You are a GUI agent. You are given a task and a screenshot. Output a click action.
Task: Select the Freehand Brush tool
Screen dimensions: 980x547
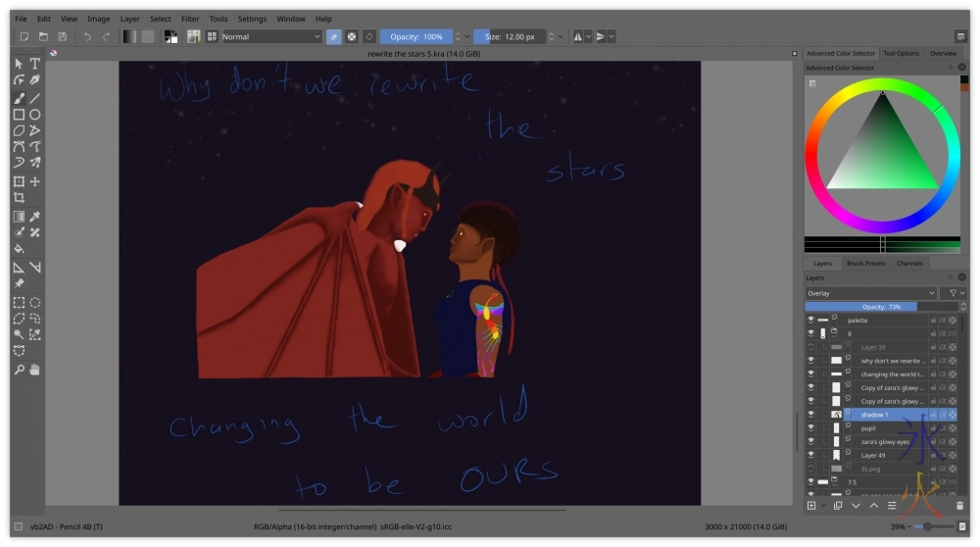point(19,98)
